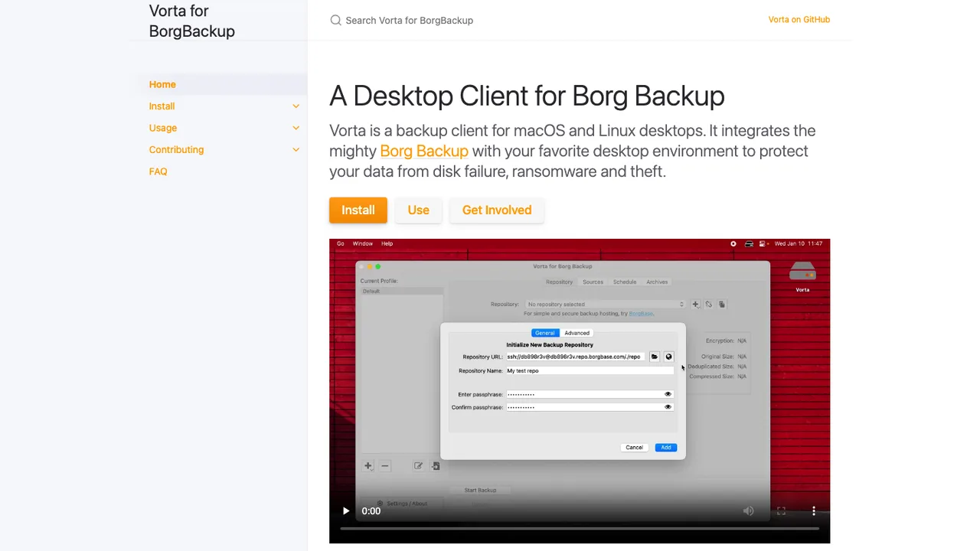Open Settings / About in Vorta

(x=403, y=504)
